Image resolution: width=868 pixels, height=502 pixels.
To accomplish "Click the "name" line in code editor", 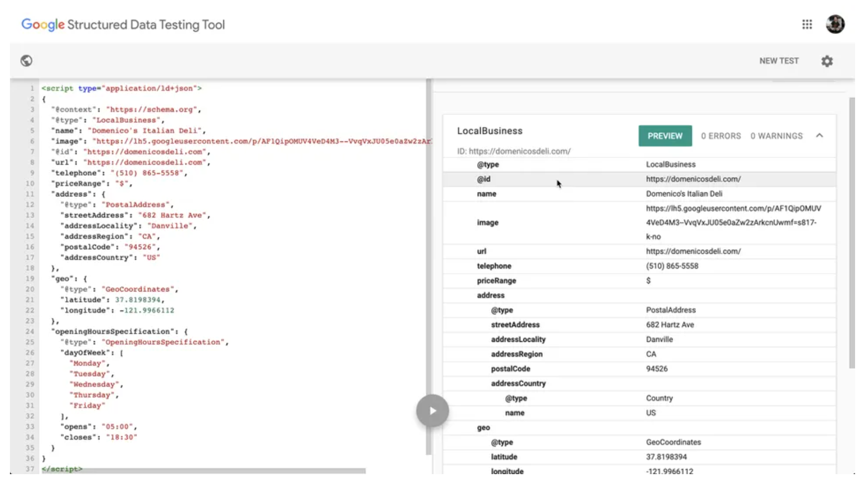I will coord(128,130).
